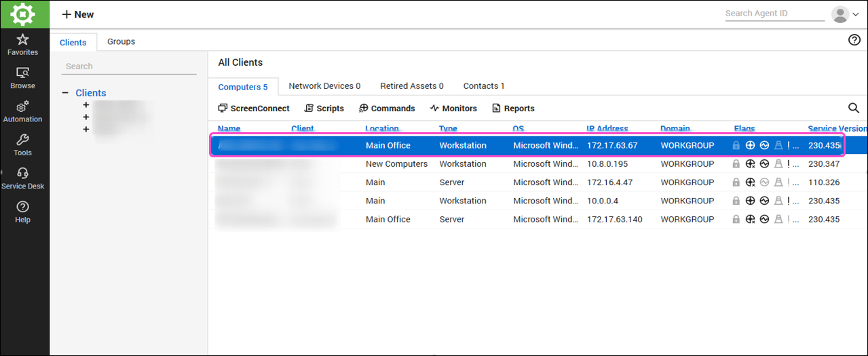Open Favorites in the left sidebar
868x356 pixels.
coord(22,45)
